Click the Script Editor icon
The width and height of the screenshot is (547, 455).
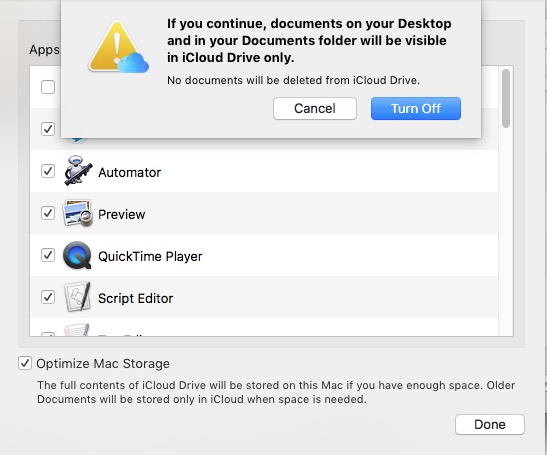pos(77,297)
